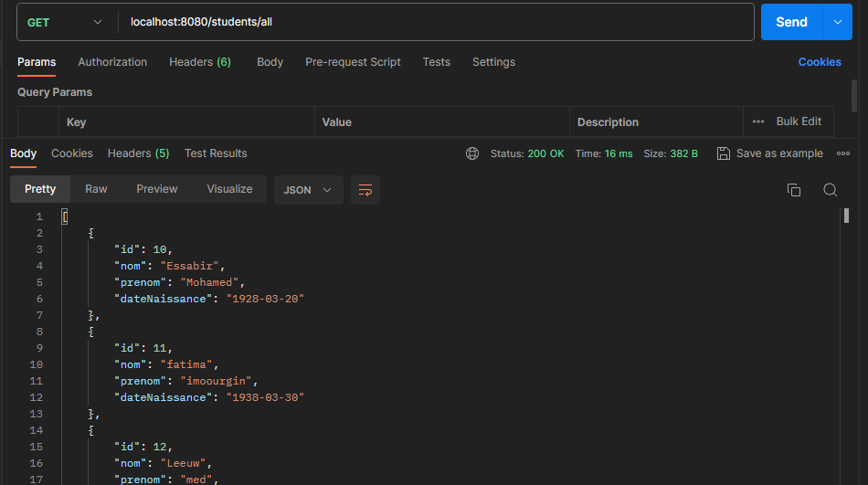This screenshot has width=868, height=485.
Task: Switch to the Preview response view
Action: [156, 189]
